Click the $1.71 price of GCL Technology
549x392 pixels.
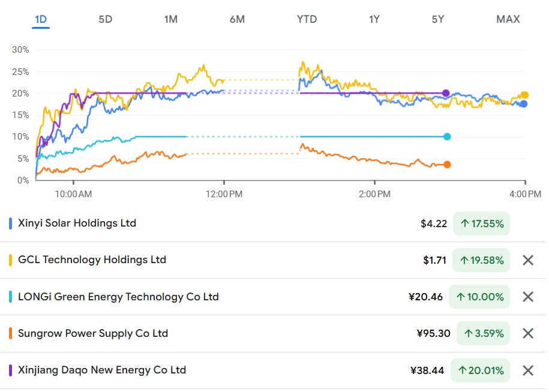tap(434, 260)
